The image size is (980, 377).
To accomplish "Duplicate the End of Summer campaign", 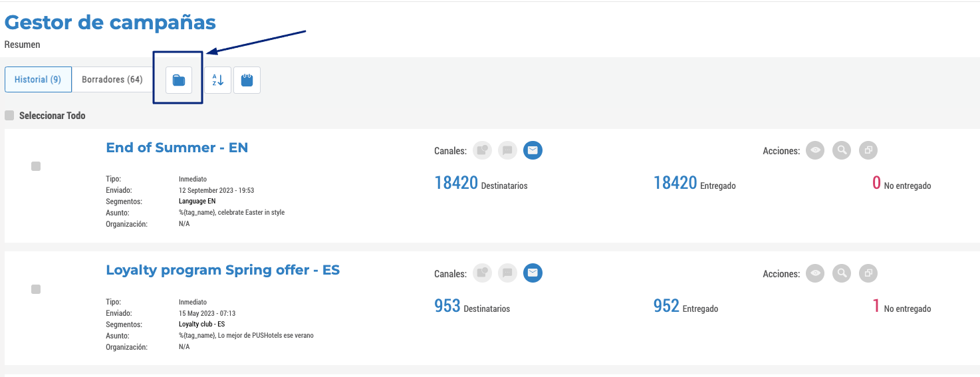I will (x=868, y=151).
